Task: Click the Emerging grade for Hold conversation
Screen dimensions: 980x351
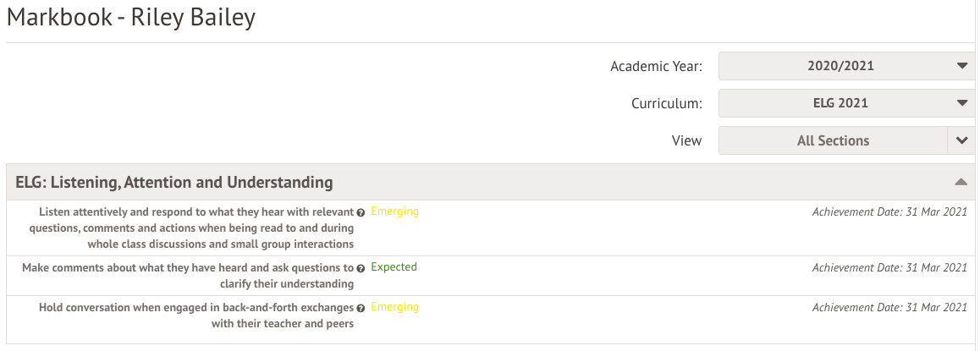Action: click(394, 307)
